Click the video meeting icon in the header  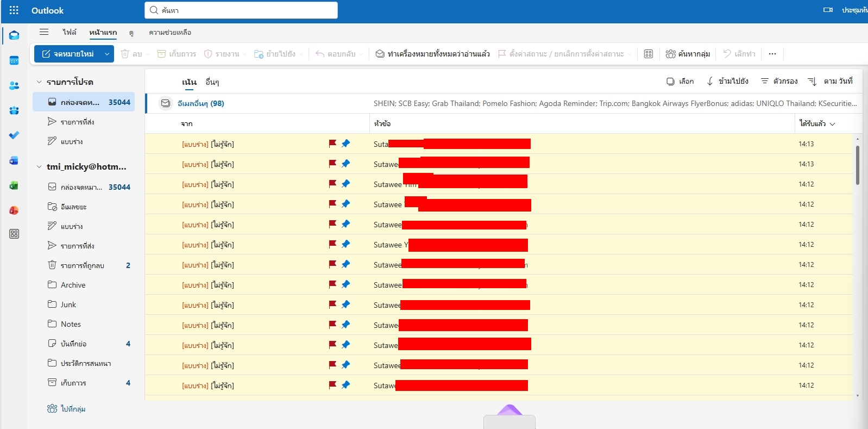[828, 10]
